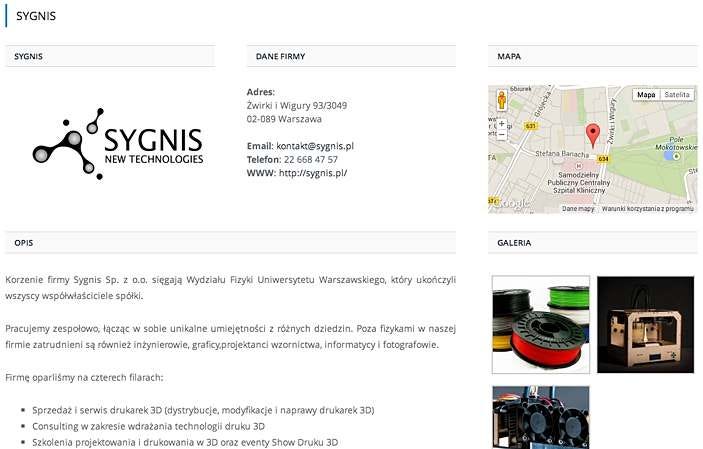This screenshot has height=449, width=703.
Task: Click the Dane mapy link on the map
Action: click(x=578, y=209)
